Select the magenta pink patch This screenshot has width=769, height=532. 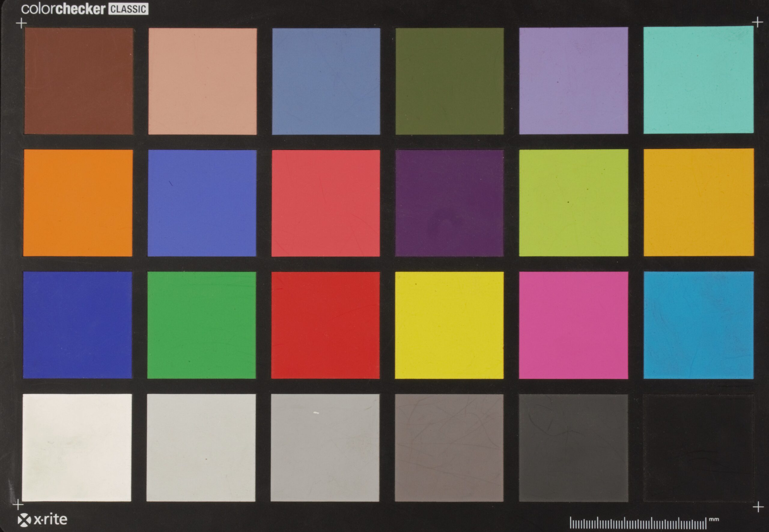[573, 325]
